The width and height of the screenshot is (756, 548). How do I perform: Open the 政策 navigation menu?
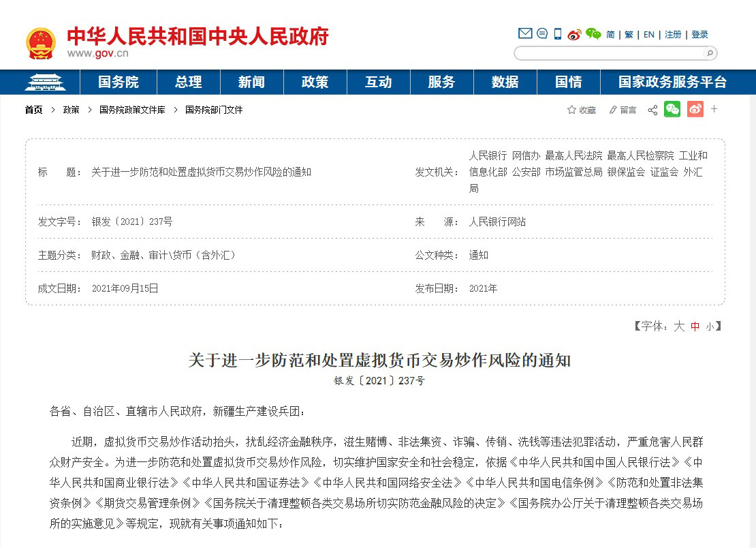315,82
